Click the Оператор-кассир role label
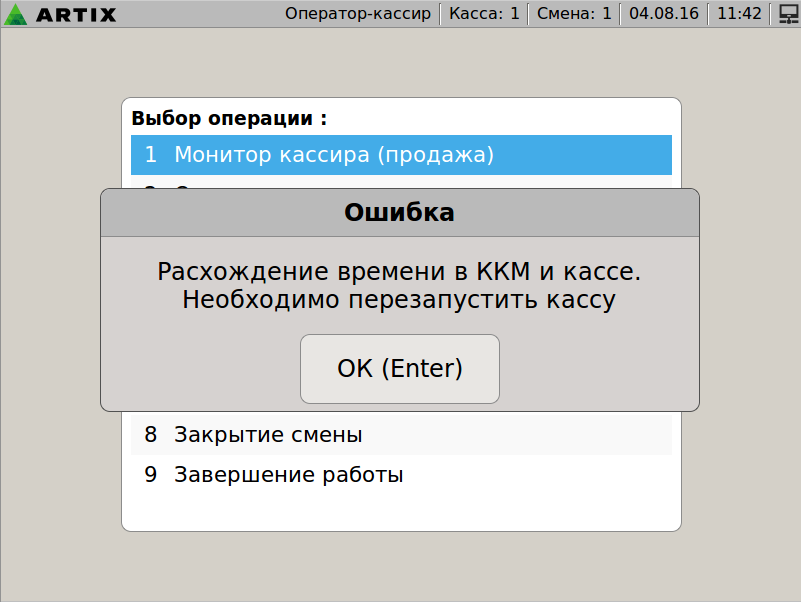 click(357, 14)
